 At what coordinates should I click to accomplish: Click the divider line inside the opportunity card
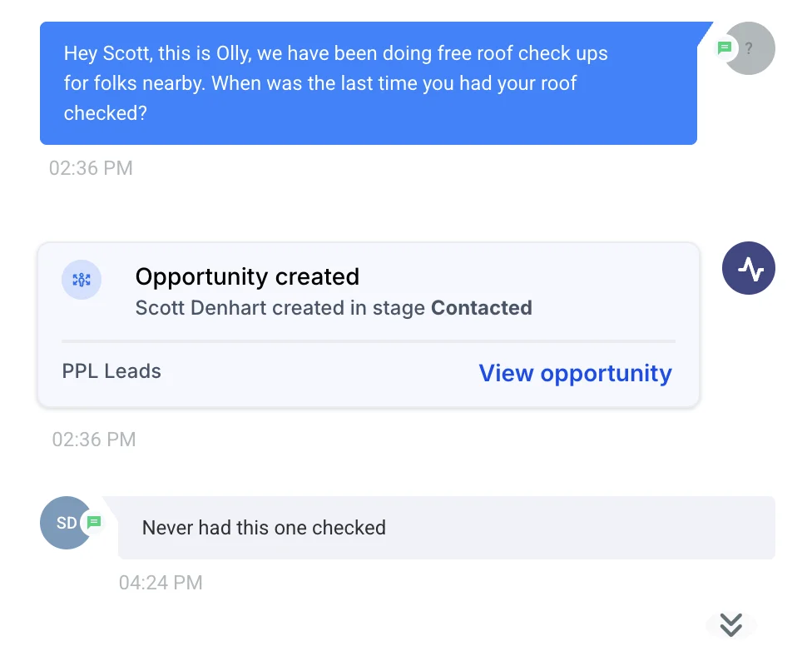pos(369,341)
